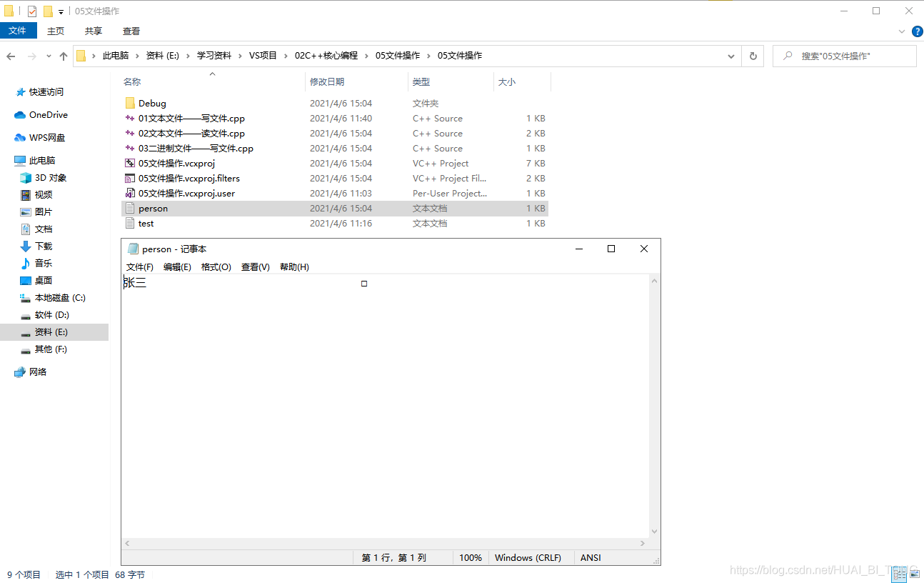924x583 pixels.
Task: Open Notepad 帮助(H) menu
Action: (294, 267)
